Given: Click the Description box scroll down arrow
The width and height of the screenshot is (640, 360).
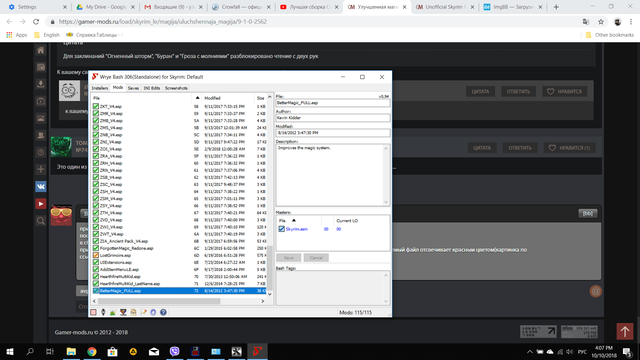Looking at the screenshot, I should tap(386, 202).
